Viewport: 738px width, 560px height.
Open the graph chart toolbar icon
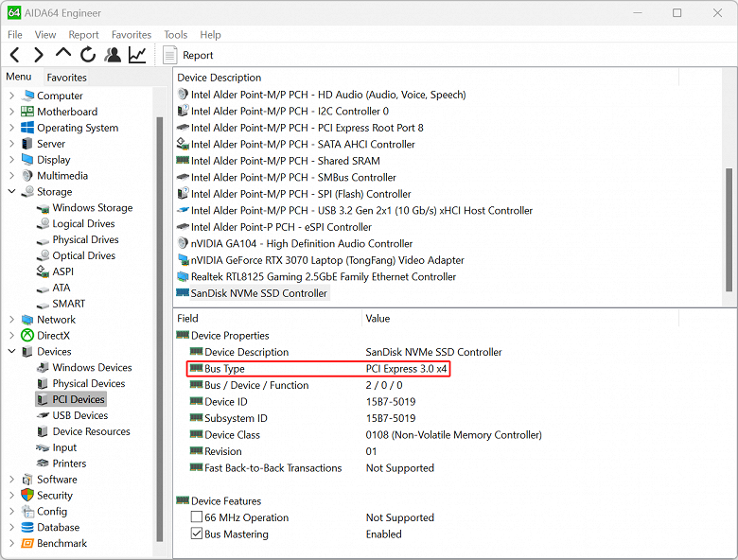pos(137,55)
